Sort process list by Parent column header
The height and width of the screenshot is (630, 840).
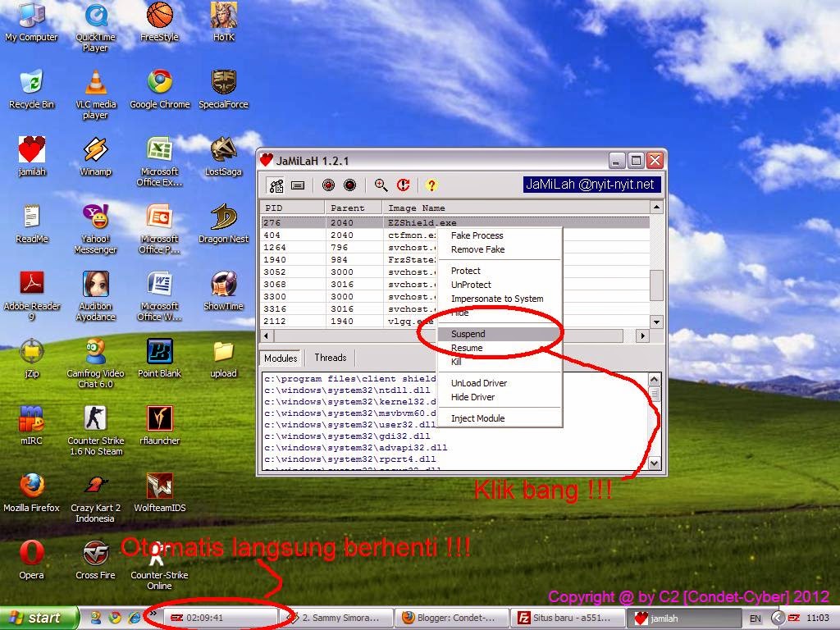click(x=354, y=208)
